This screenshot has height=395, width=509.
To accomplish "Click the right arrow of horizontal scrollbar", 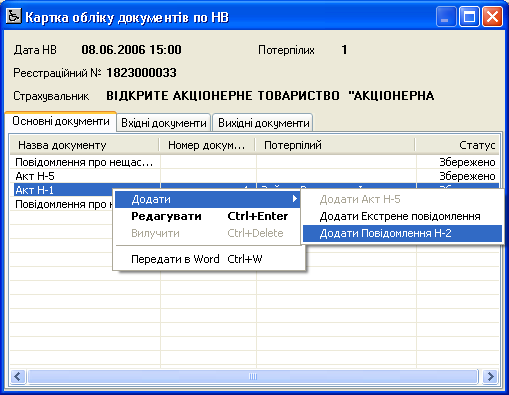I will pos(490,377).
